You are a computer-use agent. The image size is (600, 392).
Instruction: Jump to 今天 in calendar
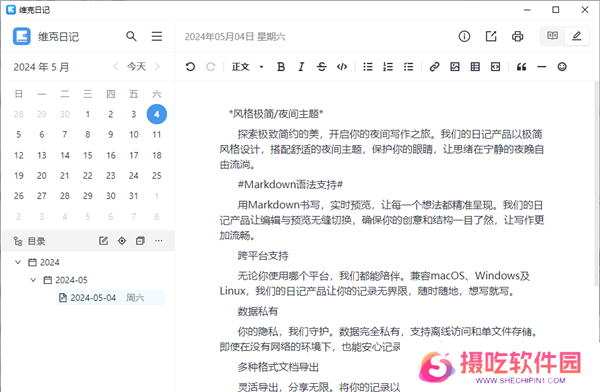(x=137, y=67)
